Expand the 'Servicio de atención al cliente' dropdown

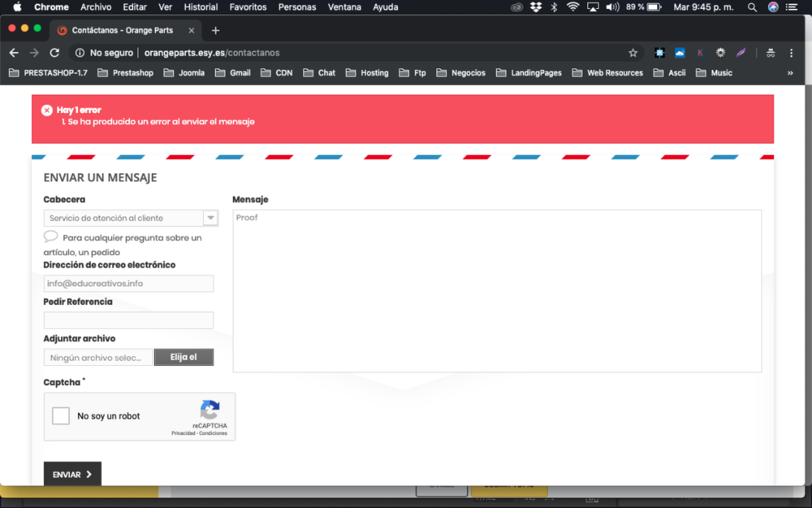click(x=211, y=218)
